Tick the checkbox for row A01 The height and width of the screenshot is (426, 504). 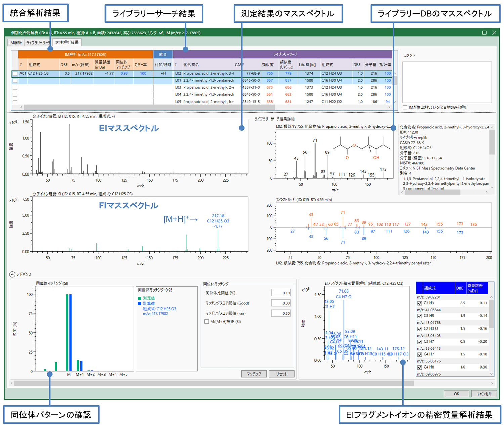pos(15,74)
